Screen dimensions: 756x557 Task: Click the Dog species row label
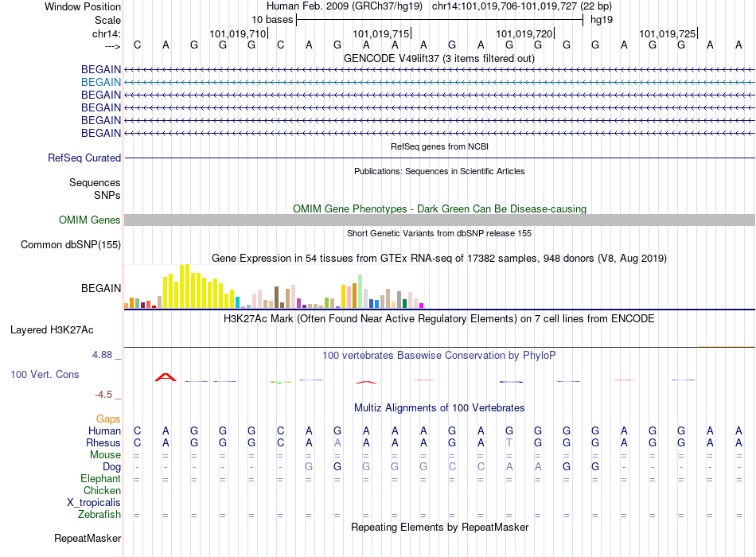[112, 467]
